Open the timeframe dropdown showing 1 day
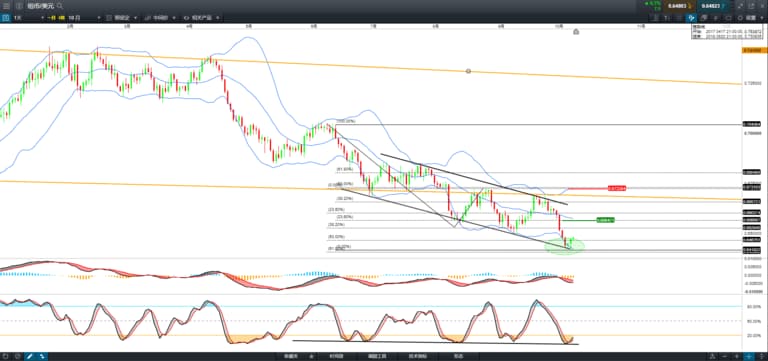The width and height of the screenshot is (768, 361). click(28, 18)
